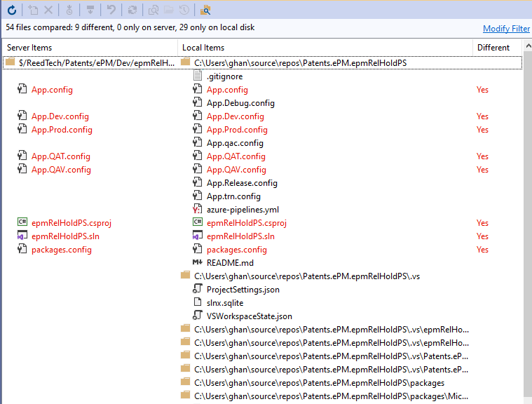Click the Server Items column header
The width and height of the screenshot is (532, 404).
click(x=29, y=48)
